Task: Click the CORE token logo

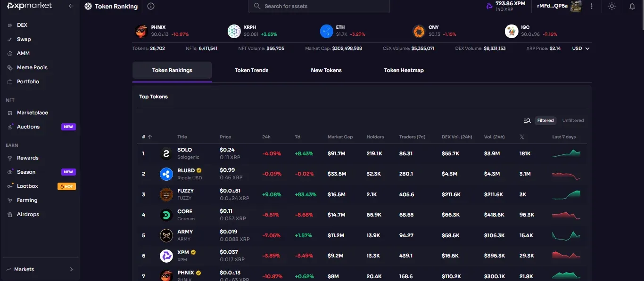Action: pos(166,215)
